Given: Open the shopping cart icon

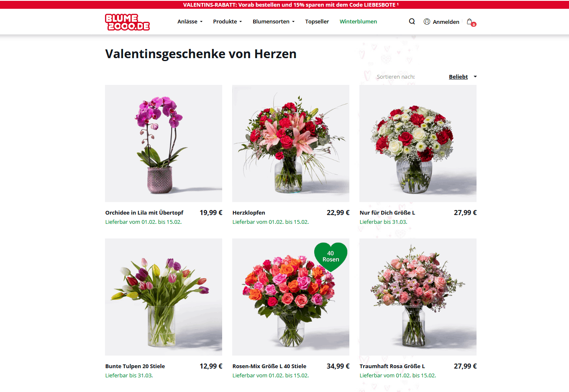Looking at the screenshot, I should [x=471, y=22].
